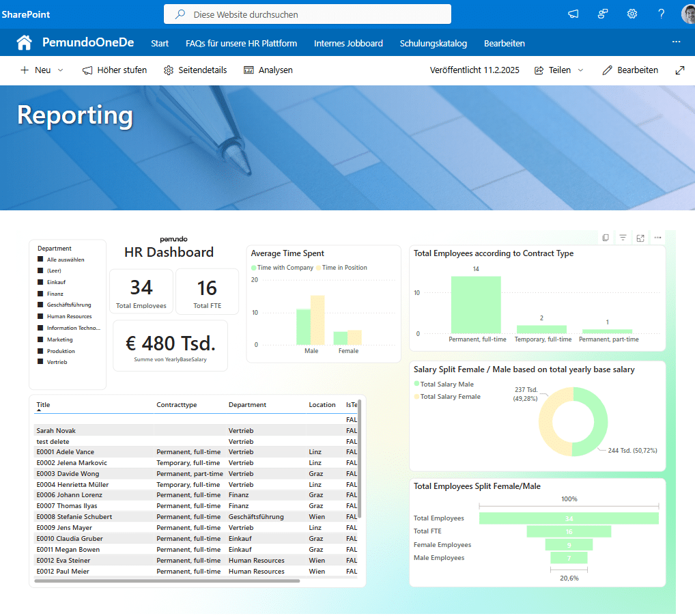Click the Total Salary Female legend swatch

tap(416, 396)
